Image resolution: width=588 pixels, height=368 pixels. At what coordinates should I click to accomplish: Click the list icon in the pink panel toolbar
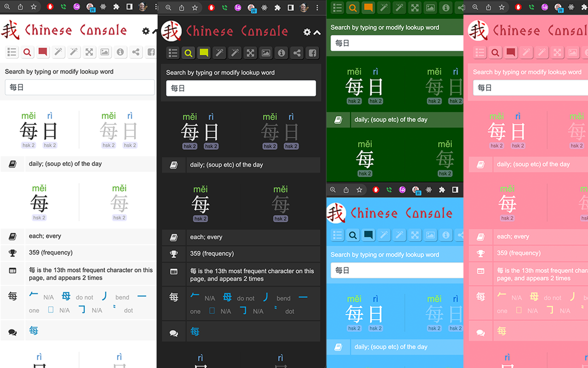click(x=480, y=53)
